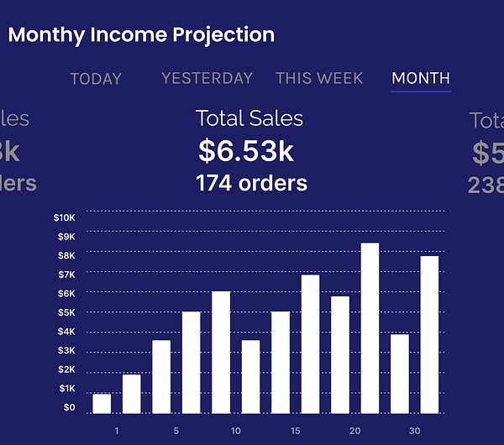Click the MONTH tab
The image size is (504, 445).
[421, 78]
